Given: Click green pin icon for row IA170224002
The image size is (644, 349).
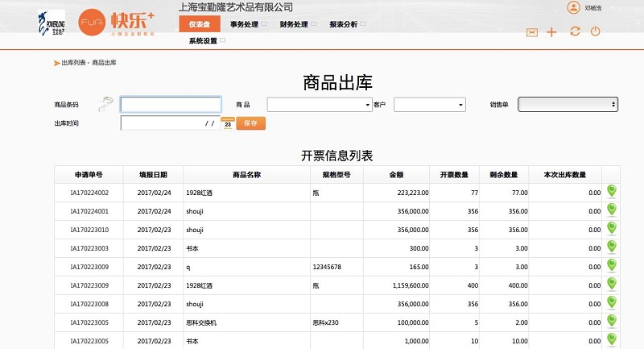Looking at the screenshot, I should [x=611, y=191].
